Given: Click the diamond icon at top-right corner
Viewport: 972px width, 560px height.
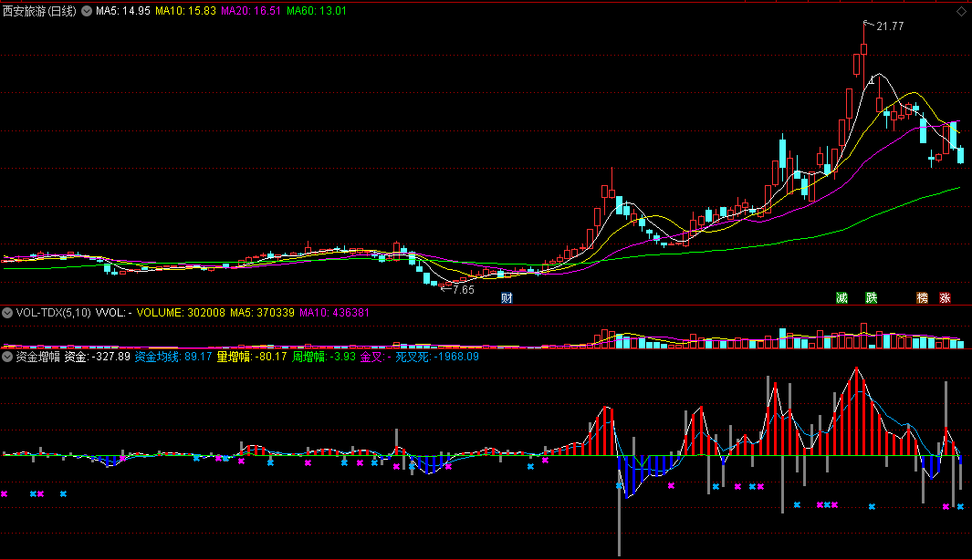Looking at the screenshot, I should click(x=961, y=12).
